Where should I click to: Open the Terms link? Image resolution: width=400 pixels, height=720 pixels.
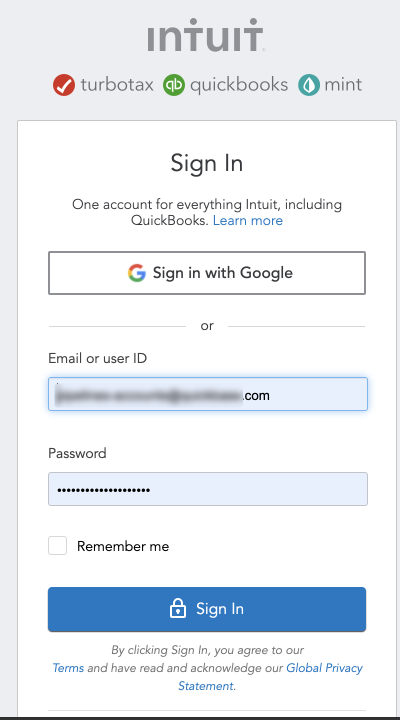(68, 668)
